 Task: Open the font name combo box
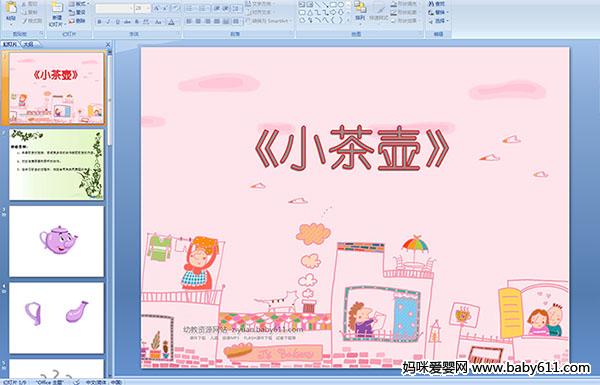pos(114,8)
